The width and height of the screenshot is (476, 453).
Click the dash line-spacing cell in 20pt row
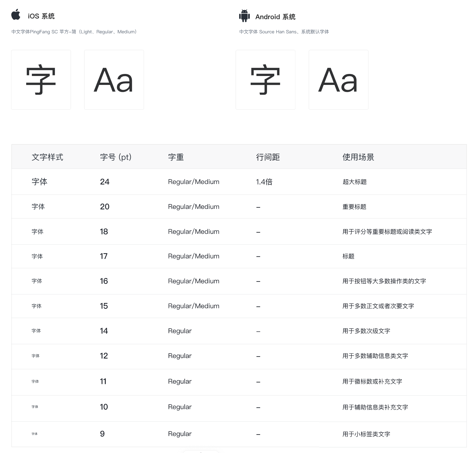(258, 207)
